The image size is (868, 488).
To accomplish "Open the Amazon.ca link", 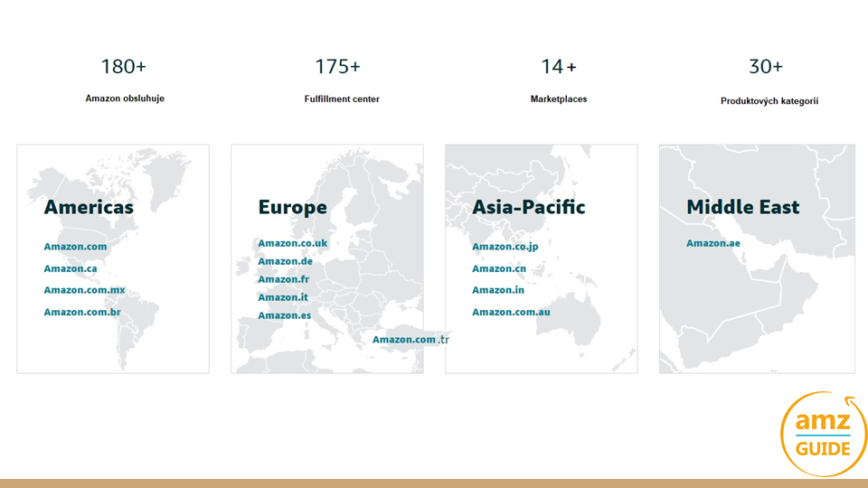I will pos(71,268).
